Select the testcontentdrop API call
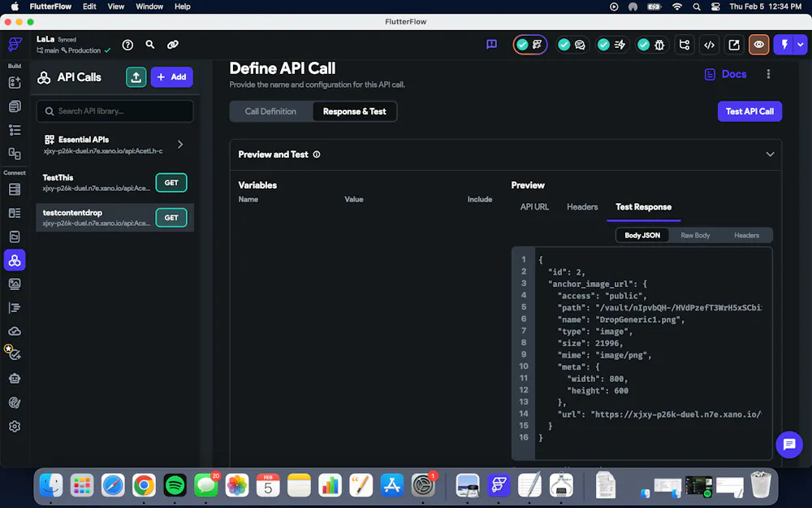This screenshot has height=508, width=812. 114,218
